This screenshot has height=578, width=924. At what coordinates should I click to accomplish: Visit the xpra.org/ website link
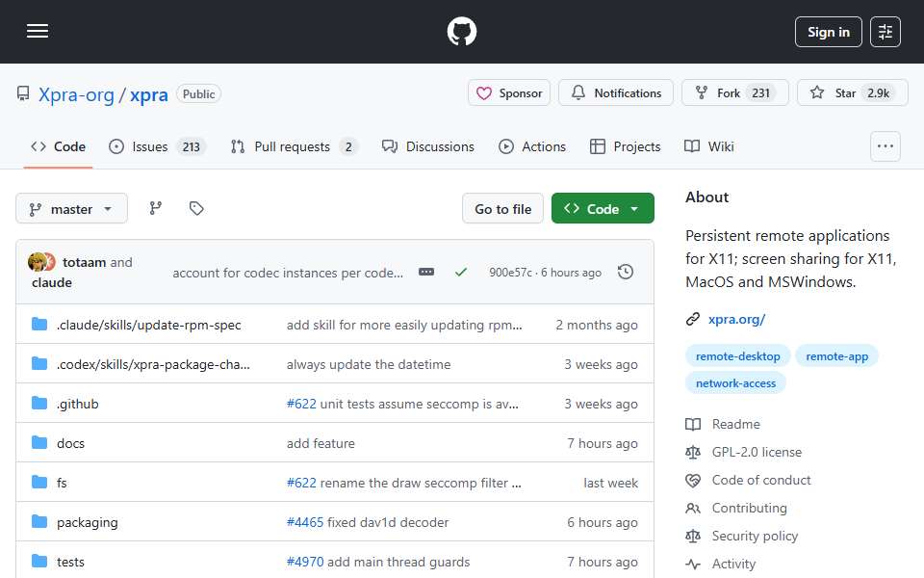point(736,319)
